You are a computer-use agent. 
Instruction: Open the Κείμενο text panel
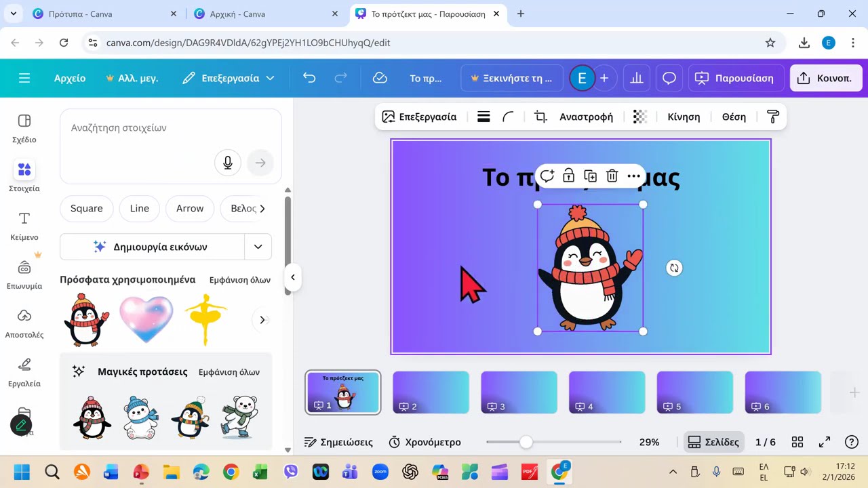point(24,226)
